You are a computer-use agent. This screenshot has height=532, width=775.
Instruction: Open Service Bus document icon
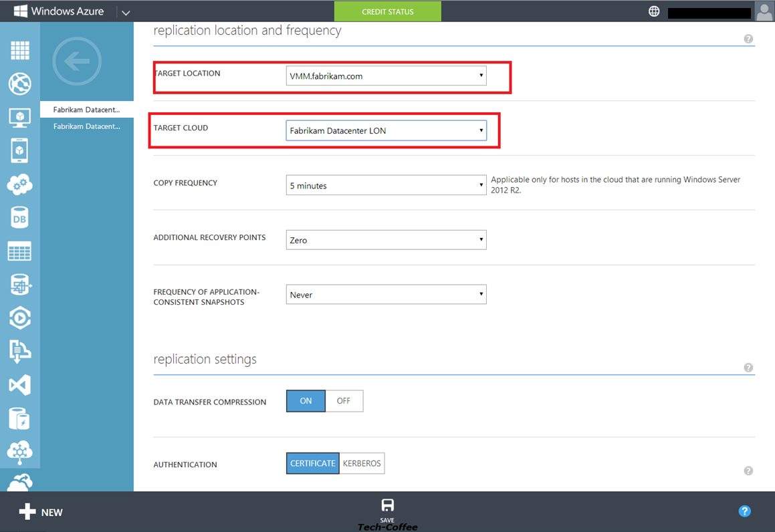[20, 352]
